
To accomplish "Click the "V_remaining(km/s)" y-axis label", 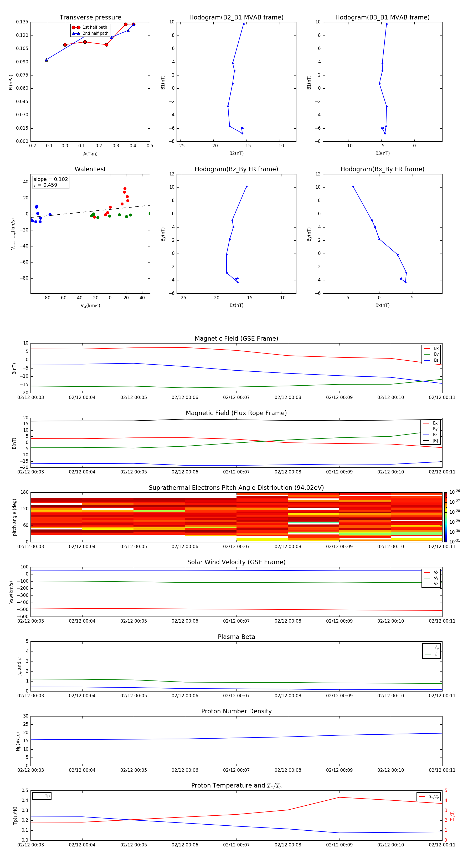I will (x=13, y=234).
